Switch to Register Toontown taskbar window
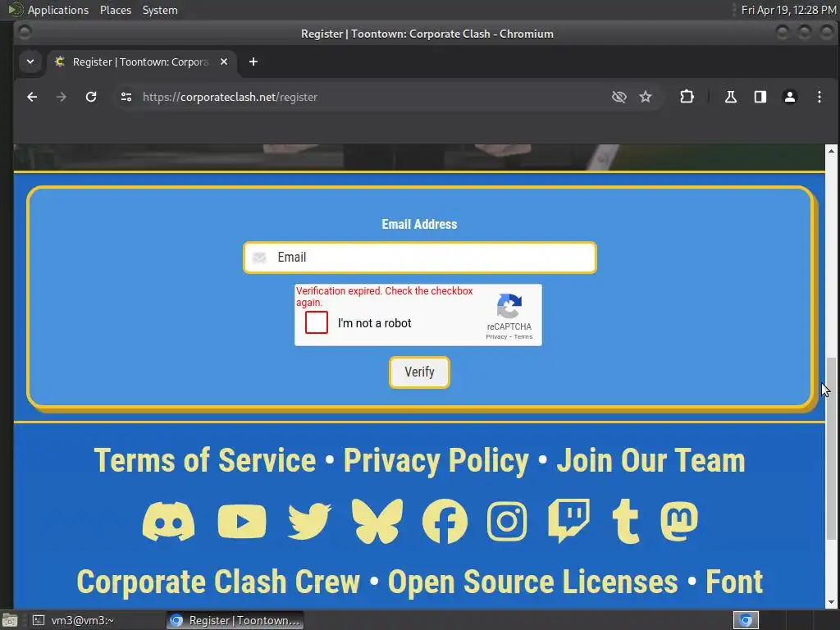The height and width of the screenshot is (630, 840). click(x=235, y=620)
